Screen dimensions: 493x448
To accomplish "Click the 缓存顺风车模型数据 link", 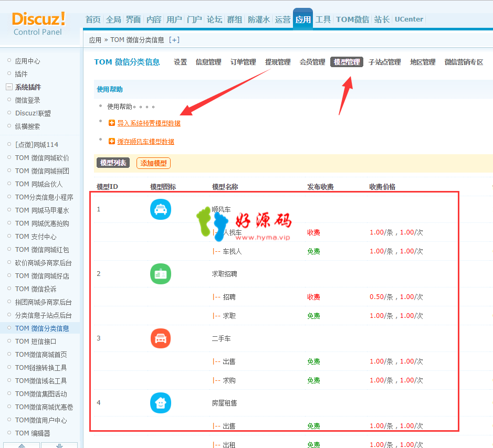I will [x=146, y=142].
